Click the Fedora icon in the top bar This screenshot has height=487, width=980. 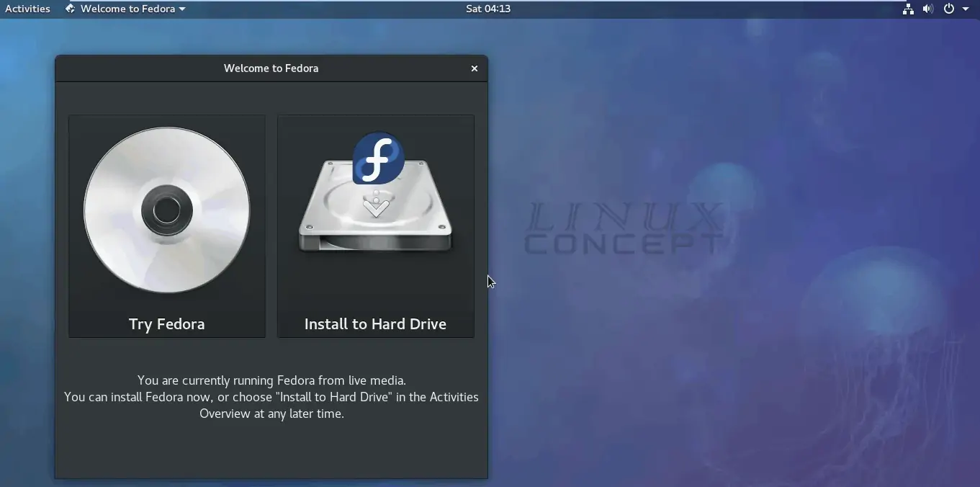click(x=70, y=9)
